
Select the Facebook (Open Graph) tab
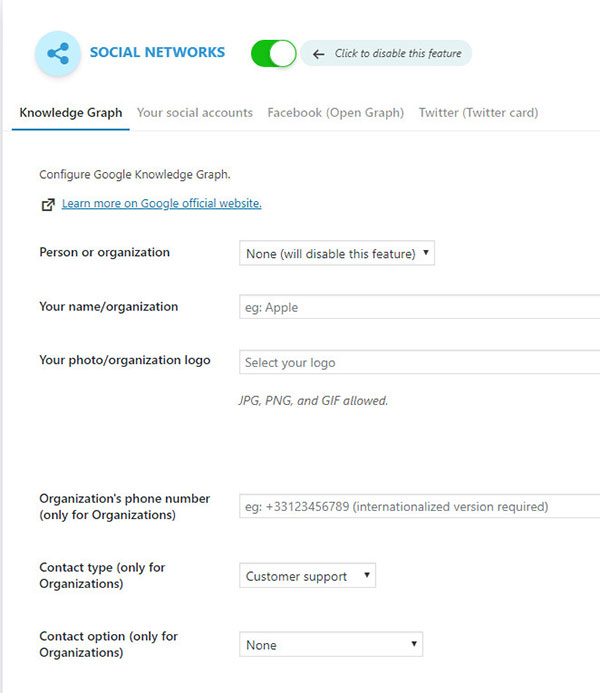pos(336,113)
